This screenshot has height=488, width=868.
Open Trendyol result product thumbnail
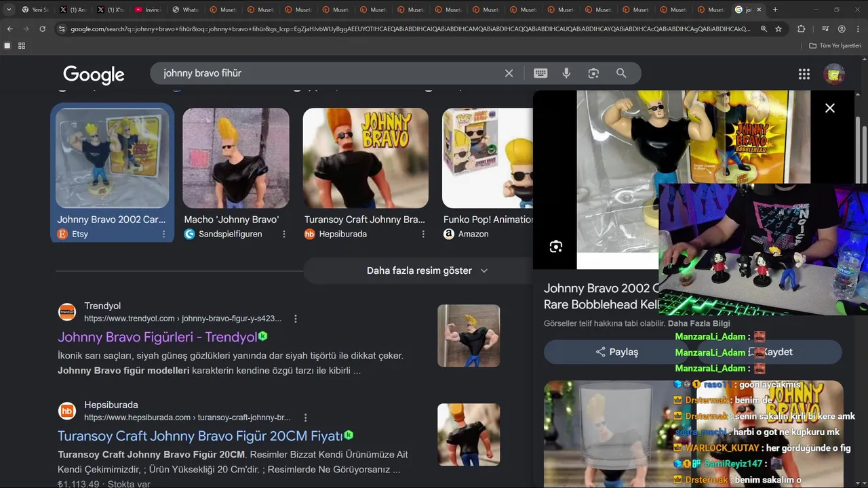point(469,335)
